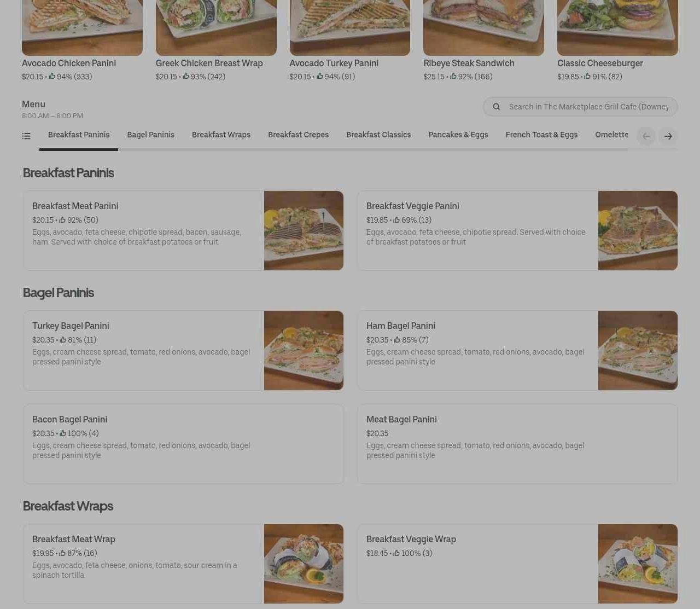Open the menu category list icon
The width and height of the screenshot is (700, 609).
click(26, 136)
